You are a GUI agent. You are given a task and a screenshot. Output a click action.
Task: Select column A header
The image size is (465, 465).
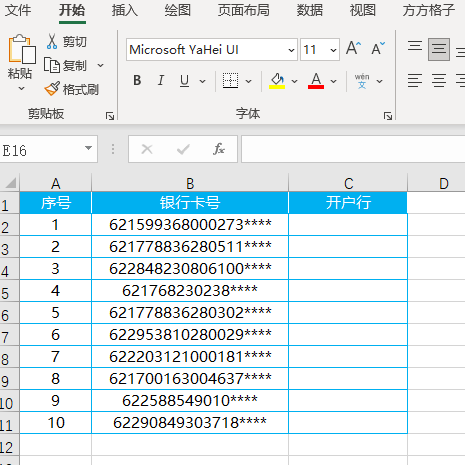click(56, 183)
